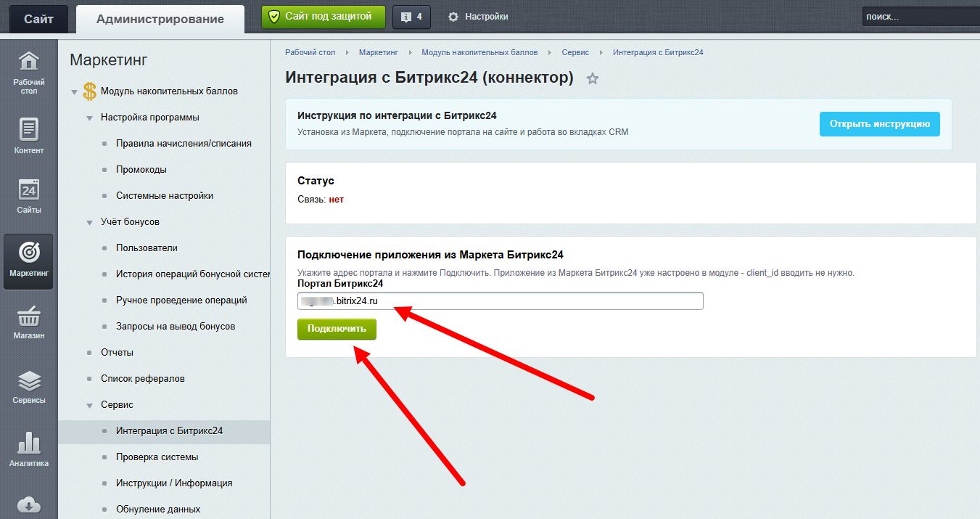Open Запросы на вывод бонусов item

pyautogui.click(x=176, y=326)
